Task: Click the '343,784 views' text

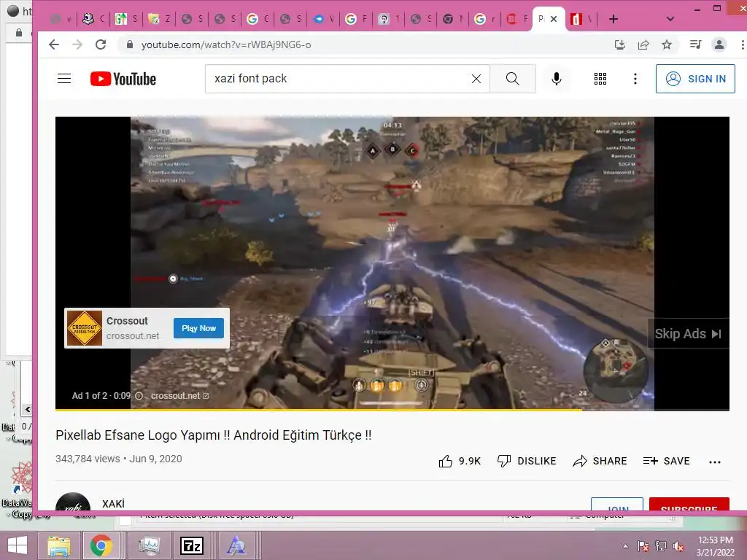Action: [88, 459]
